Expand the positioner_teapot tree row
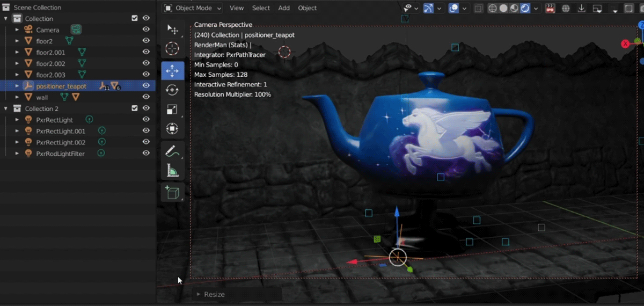 pos(17,86)
